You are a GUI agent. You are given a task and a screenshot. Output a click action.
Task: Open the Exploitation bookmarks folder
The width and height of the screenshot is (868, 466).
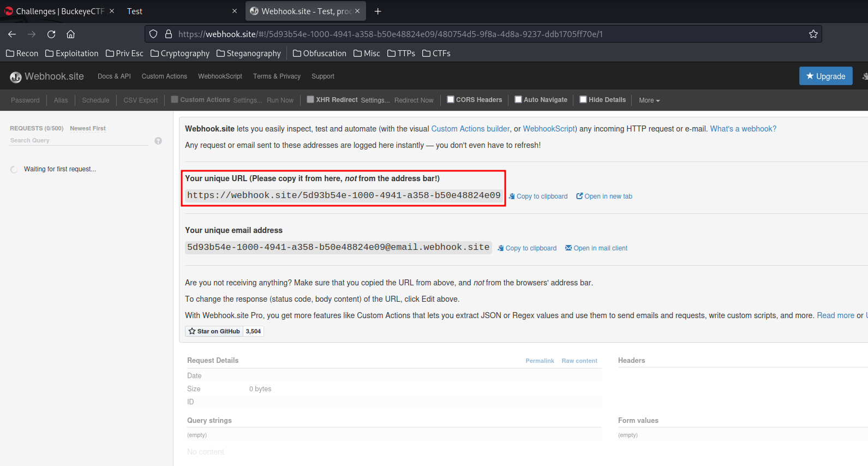pos(72,53)
